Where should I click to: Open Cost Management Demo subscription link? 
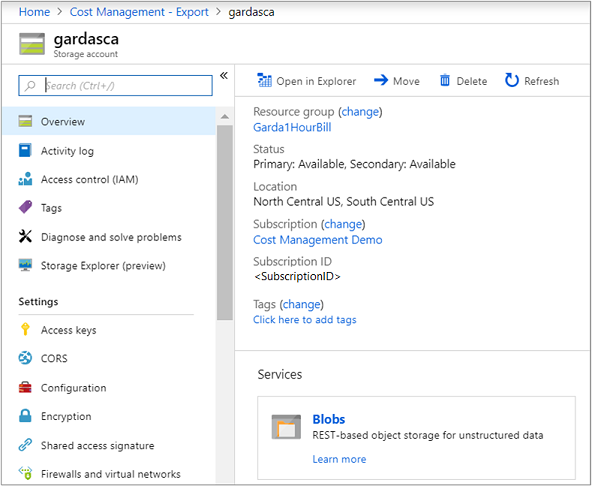[318, 240]
